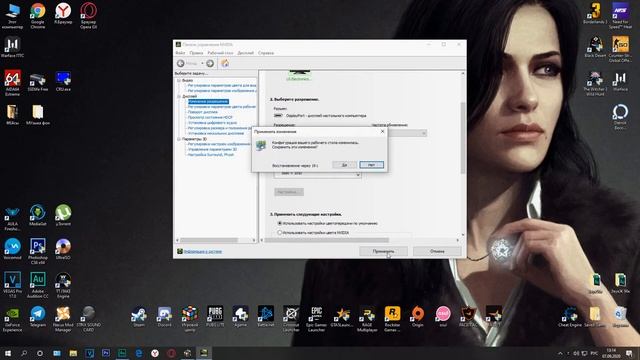Click the taskbar search icon
Viewport: 640px width, 360px height.
24,353
